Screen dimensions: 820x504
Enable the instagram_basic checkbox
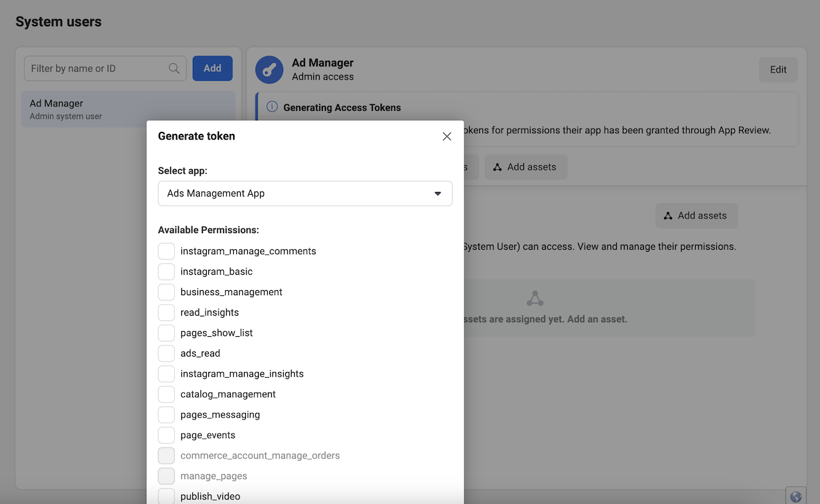tap(167, 272)
